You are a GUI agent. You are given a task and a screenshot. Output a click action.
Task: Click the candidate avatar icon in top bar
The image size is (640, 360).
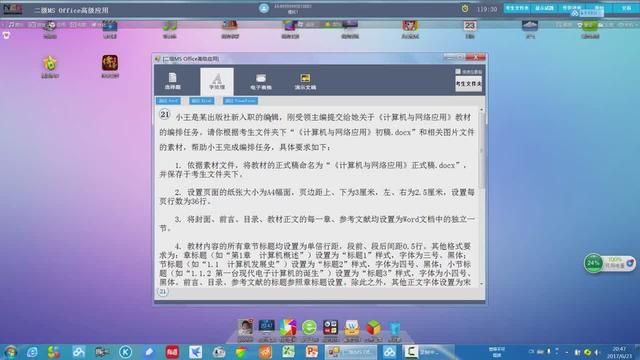click(x=264, y=8)
